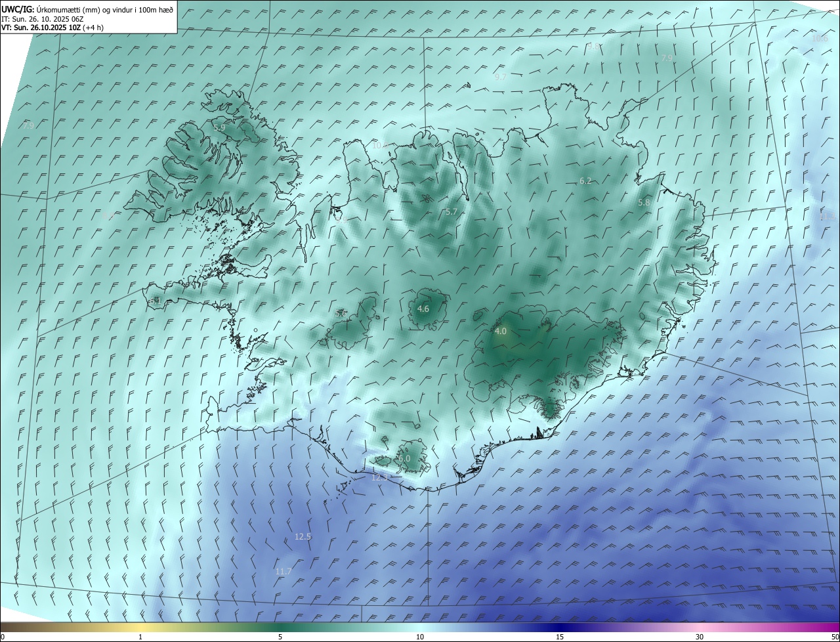This screenshot has height=642, width=840.
Task: Pick the 5.6 value label
Action: tap(341, 314)
